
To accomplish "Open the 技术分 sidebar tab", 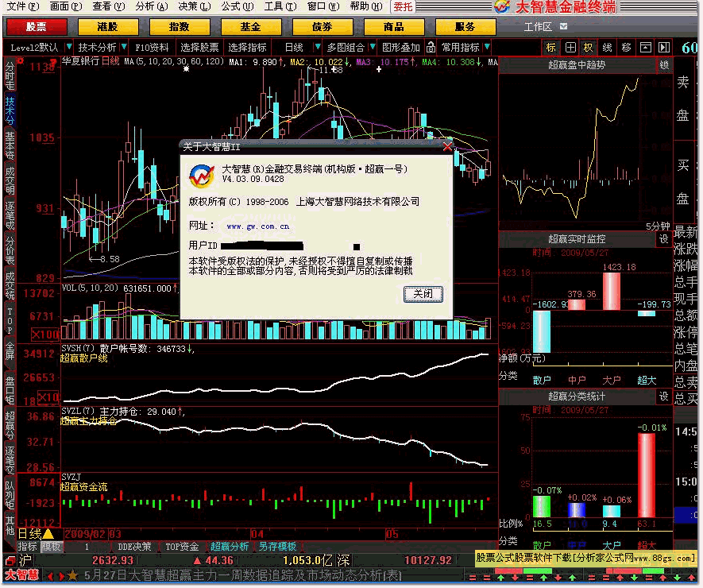I will (x=10, y=110).
